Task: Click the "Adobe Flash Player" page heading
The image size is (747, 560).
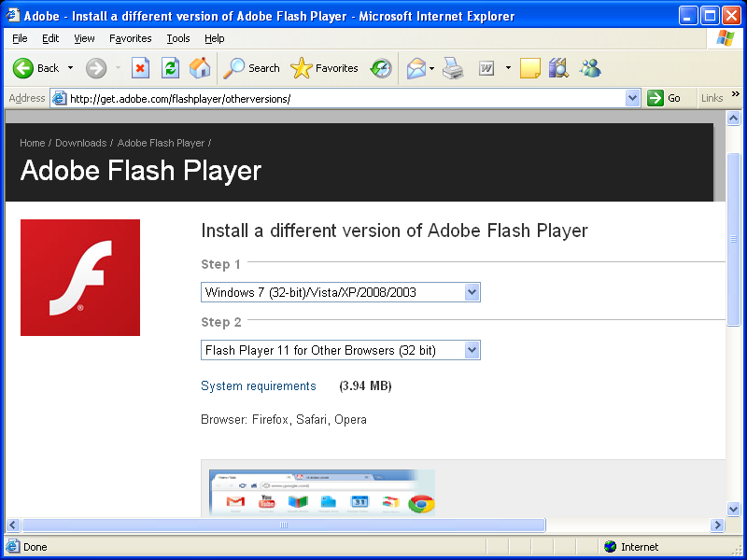Action: click(x=141, y=170)
